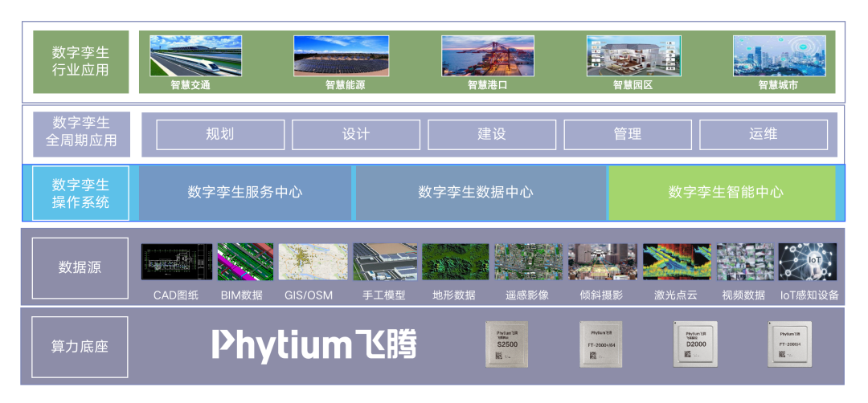Click the 智慧港口 port cranes image
This screenshot has width=868, height=403.
pos(488,56)
